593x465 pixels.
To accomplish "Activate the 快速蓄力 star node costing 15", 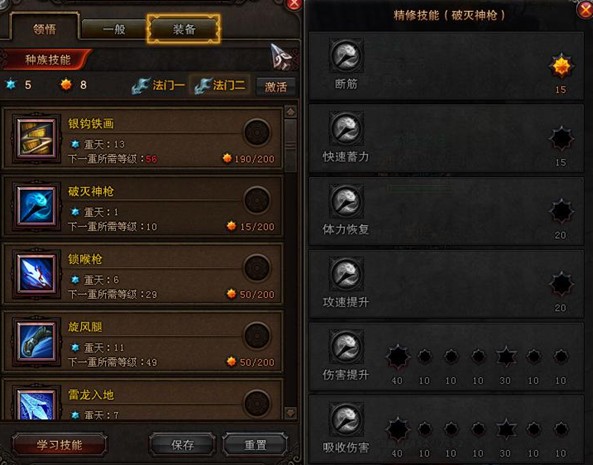I will pos(561,139).
